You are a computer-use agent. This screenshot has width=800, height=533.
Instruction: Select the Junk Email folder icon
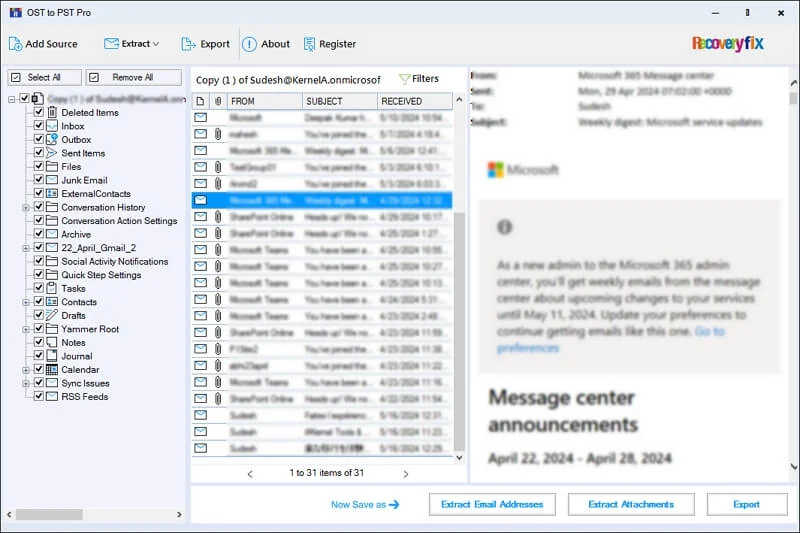pyautogui.click(x=52, y=180)
